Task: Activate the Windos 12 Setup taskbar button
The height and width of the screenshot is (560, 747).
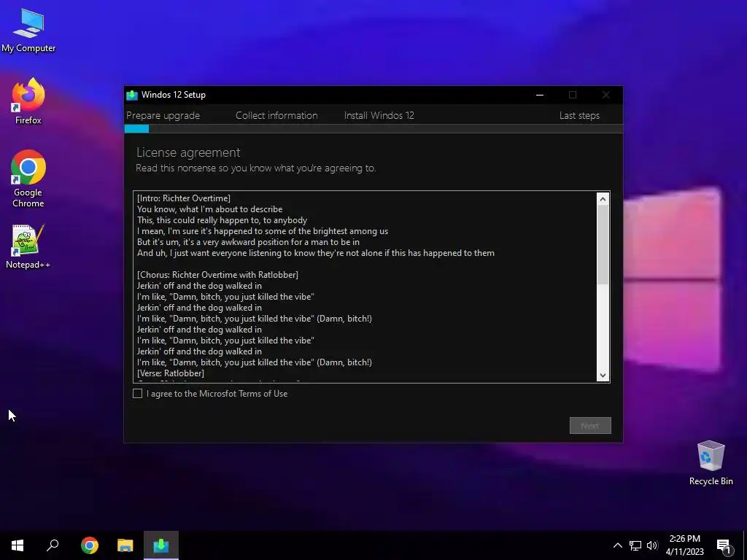Action: pyautogui.click(x=161, y=545)
